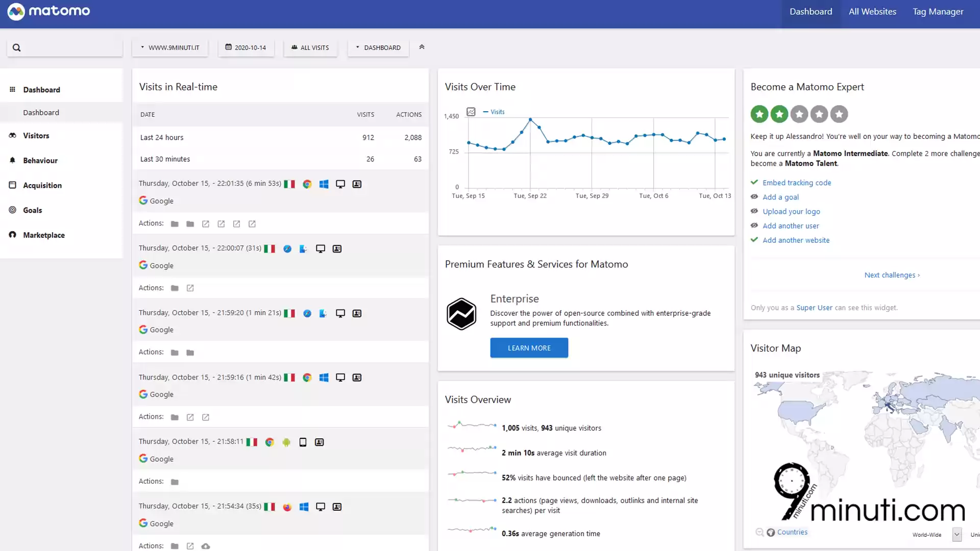This screenshot has width=980, height=551.
Task: Click the Chrome icon on the 21:59:16 visit
Action: coord(307,378)
